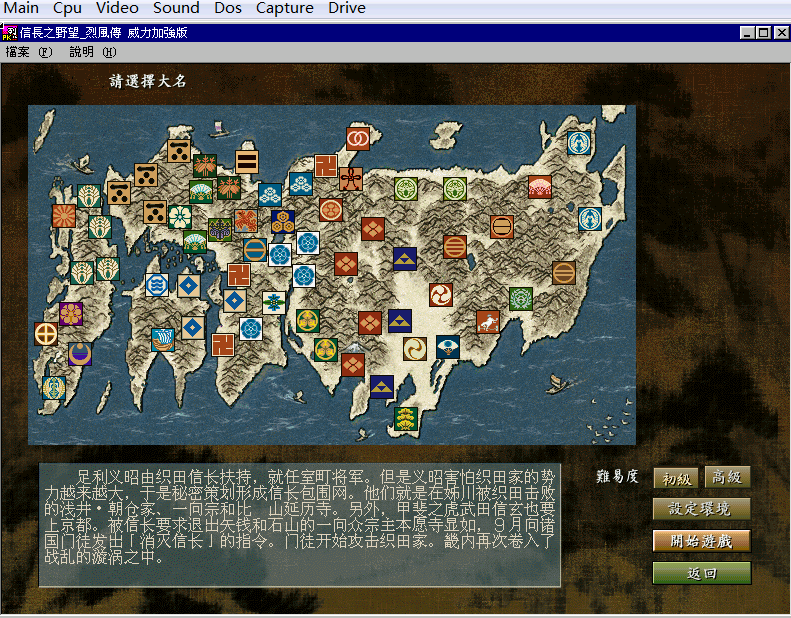The width and height of the screenshot is (791, 618).
Task: Select the two horizontal bars crest
Action: point(247,162)
